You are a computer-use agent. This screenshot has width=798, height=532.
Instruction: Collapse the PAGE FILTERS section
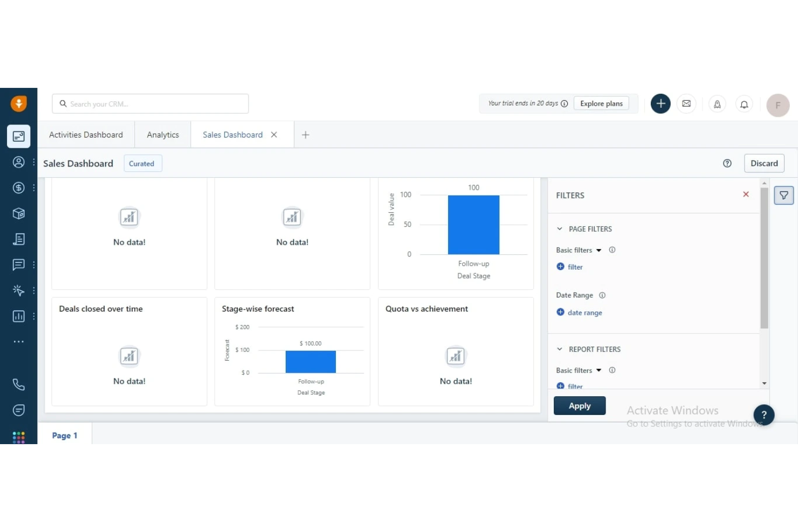pyautogui.click(x=559, y=229)
